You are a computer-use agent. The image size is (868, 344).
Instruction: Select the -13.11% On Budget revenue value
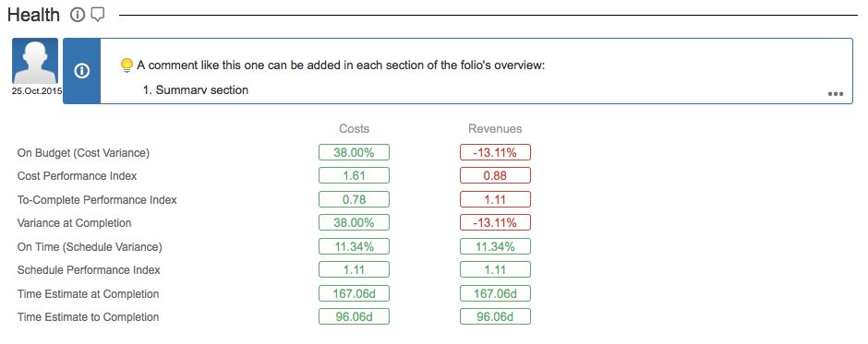pos(495,152)
